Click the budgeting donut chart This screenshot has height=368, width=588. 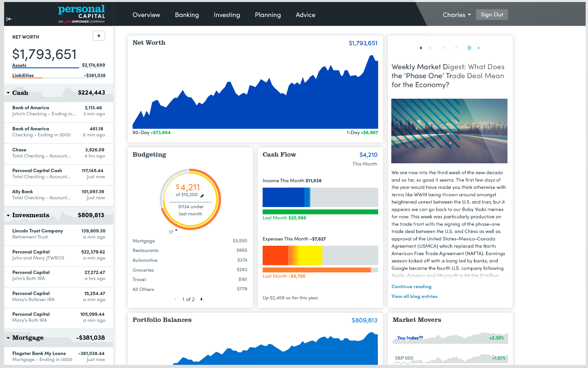191,199
